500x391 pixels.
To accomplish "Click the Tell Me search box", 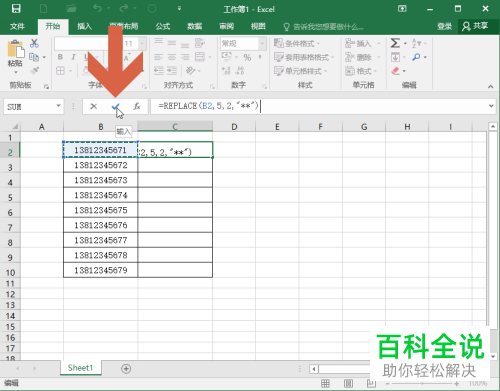I will pyautogui.click(x=323, y=27).
